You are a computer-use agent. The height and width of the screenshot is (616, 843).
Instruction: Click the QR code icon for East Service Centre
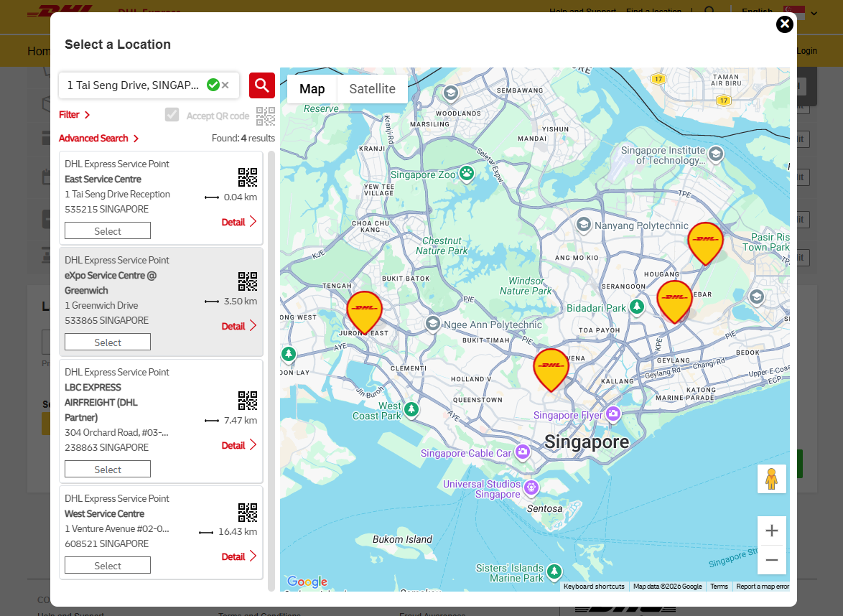(247, 177)
